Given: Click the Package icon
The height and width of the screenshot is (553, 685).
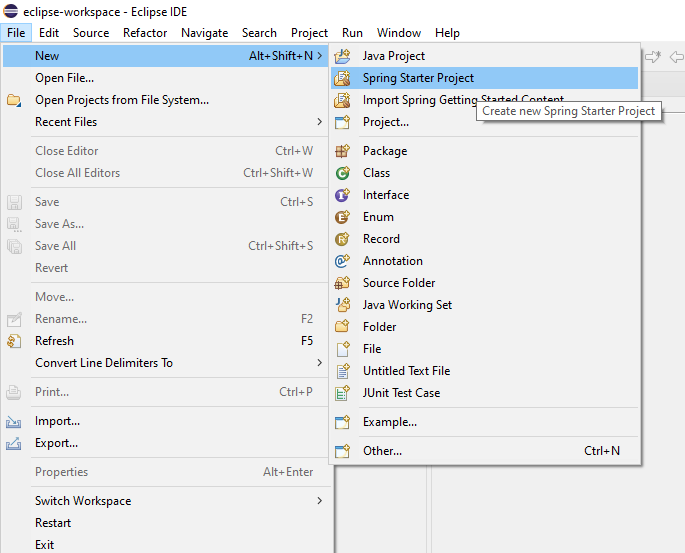Looking at the screenshot, I should 342,151.
